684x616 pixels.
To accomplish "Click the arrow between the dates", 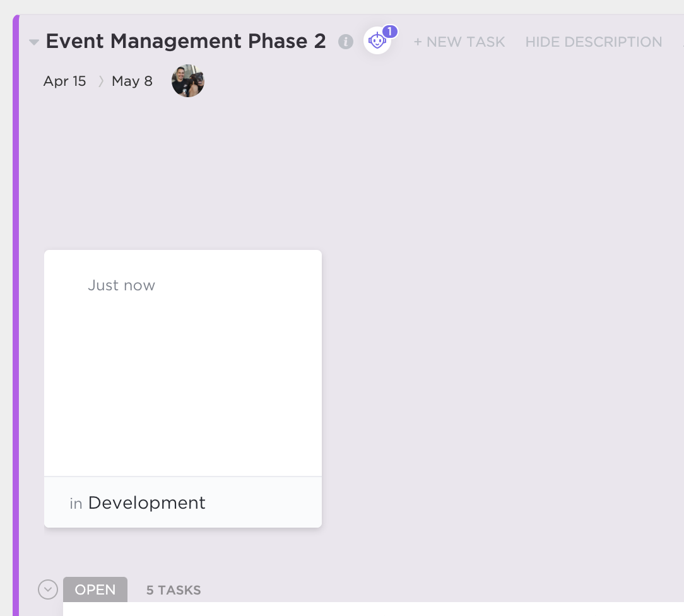I will pos(100,81).
